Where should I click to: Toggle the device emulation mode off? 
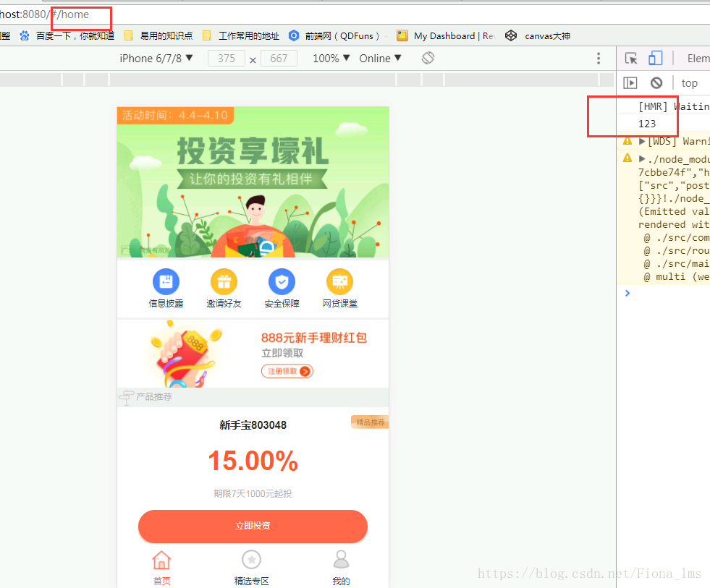656,57
